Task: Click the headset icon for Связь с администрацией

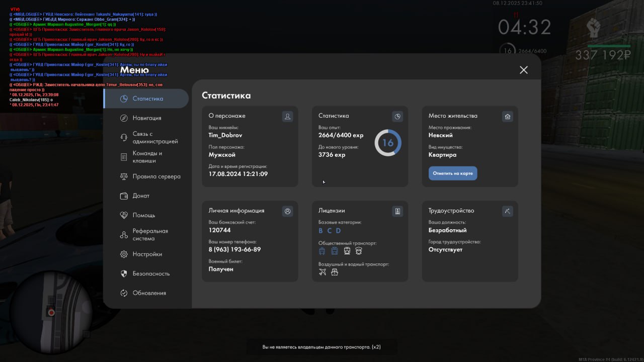Action: click(x=124, y=138)
